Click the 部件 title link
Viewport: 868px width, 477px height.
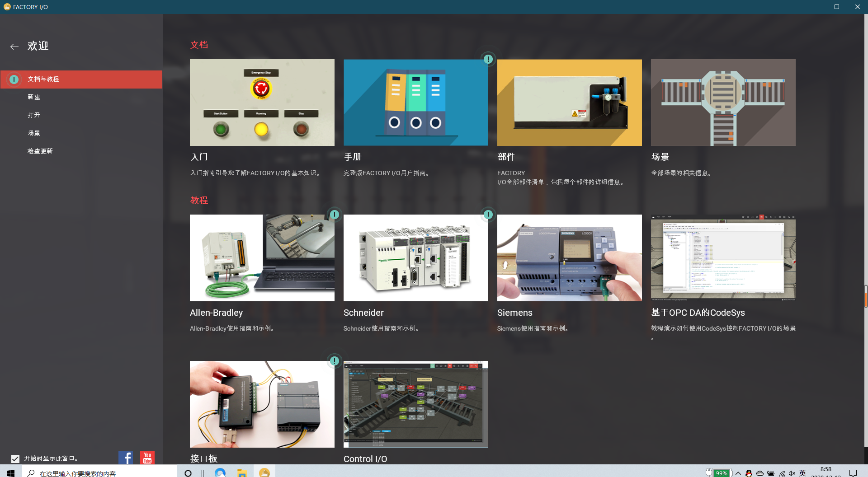tap(506, 157)
